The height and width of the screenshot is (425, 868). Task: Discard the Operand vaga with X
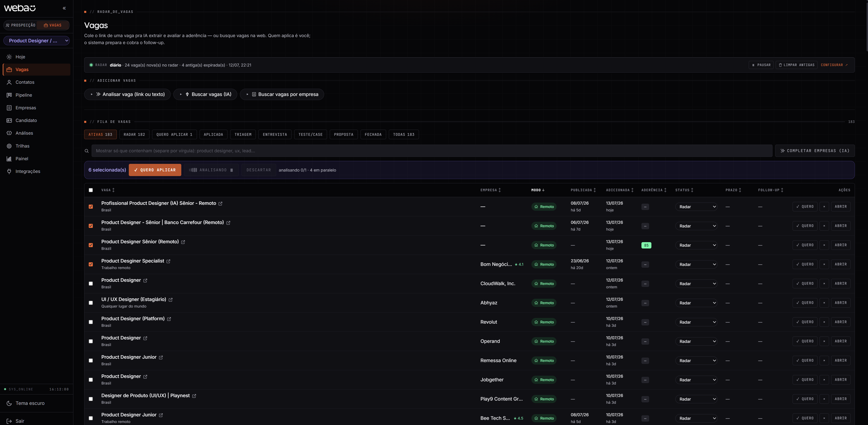coord(824,341)
